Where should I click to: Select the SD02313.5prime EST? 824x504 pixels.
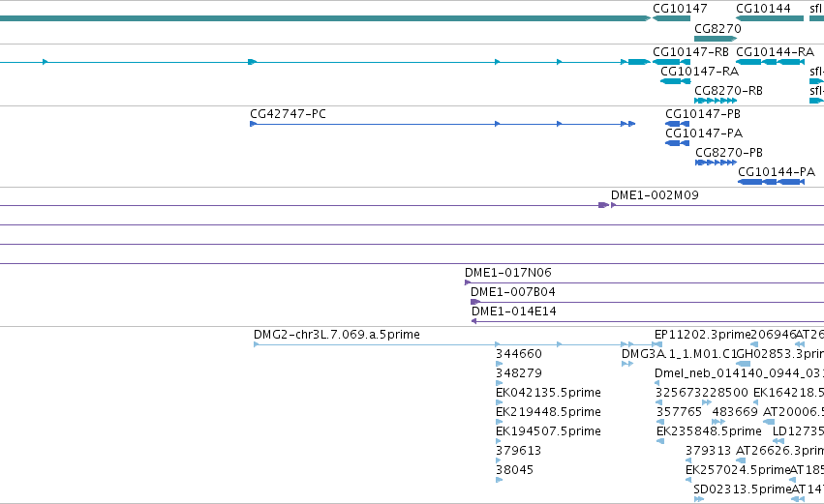point(742,489)
